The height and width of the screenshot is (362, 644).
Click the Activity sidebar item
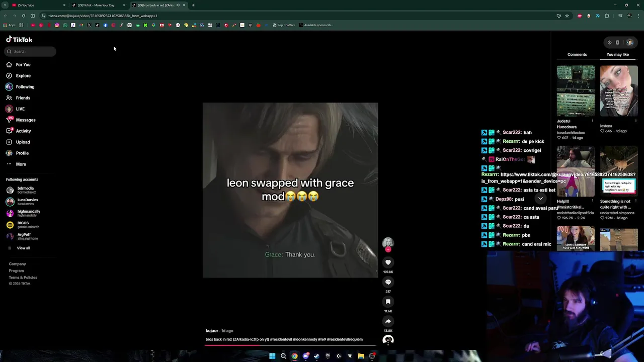pyautogui.click(x=19, y=131)
